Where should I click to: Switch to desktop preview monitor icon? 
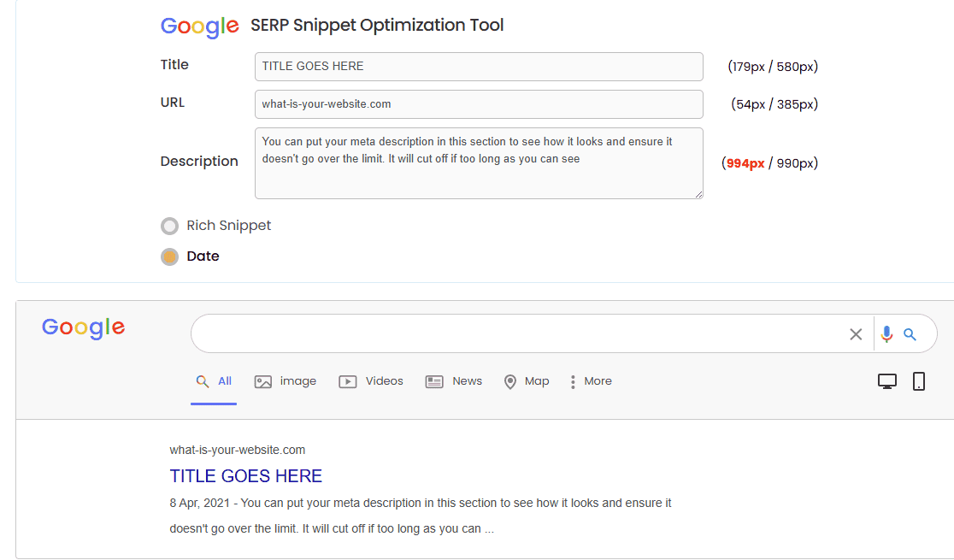(887, 381)
